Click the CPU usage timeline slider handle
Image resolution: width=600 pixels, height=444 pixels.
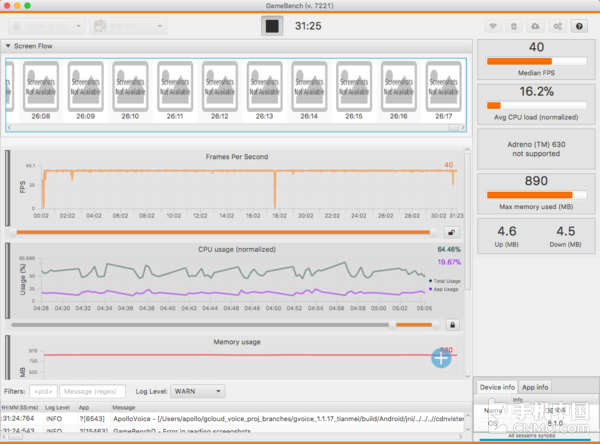click(390, 324)
